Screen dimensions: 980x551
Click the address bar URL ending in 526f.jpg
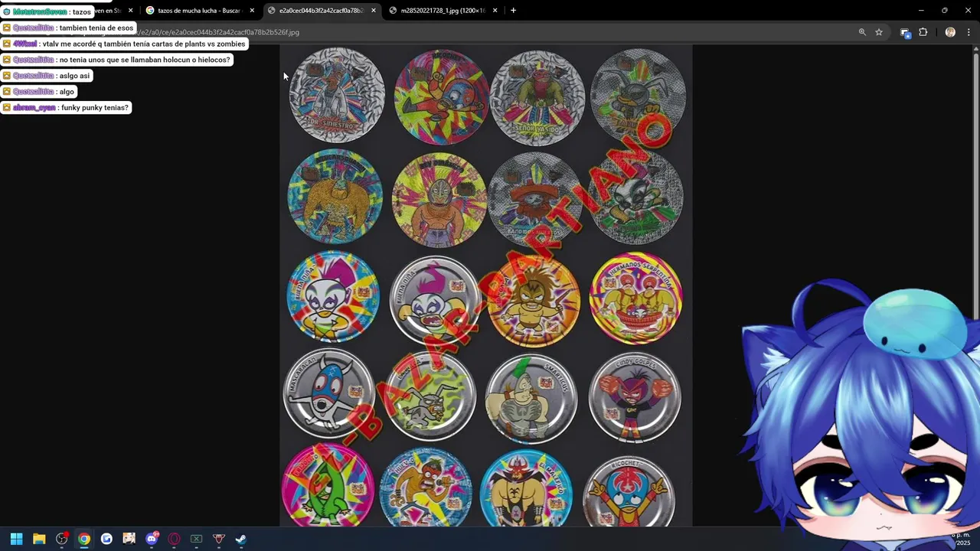[x=219, y=32]
